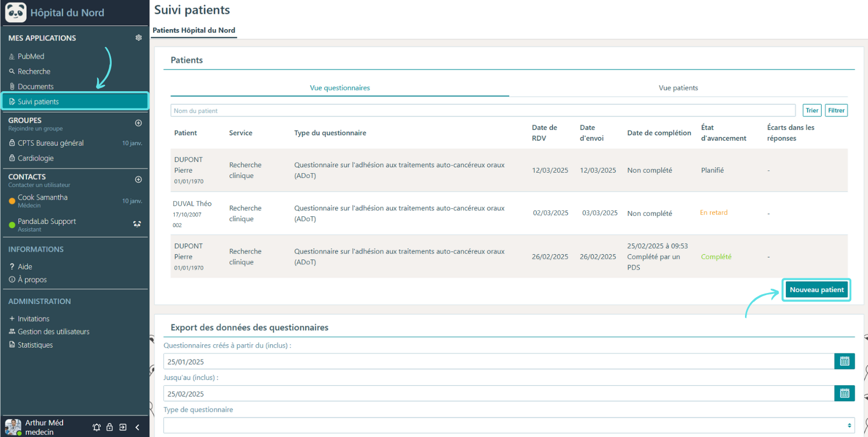Open the Cardiologie group
Screen dimensions: 868x437
[x=36, y=158]
